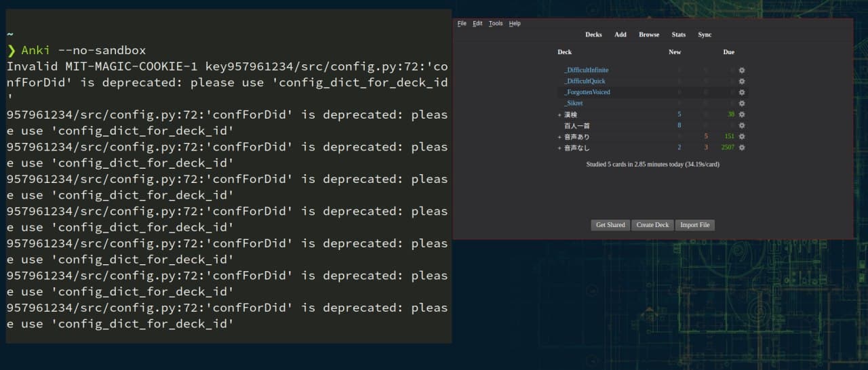Screen dimensions: 868x370
Task: Sync the Anki collection
Action: [705, 35]
